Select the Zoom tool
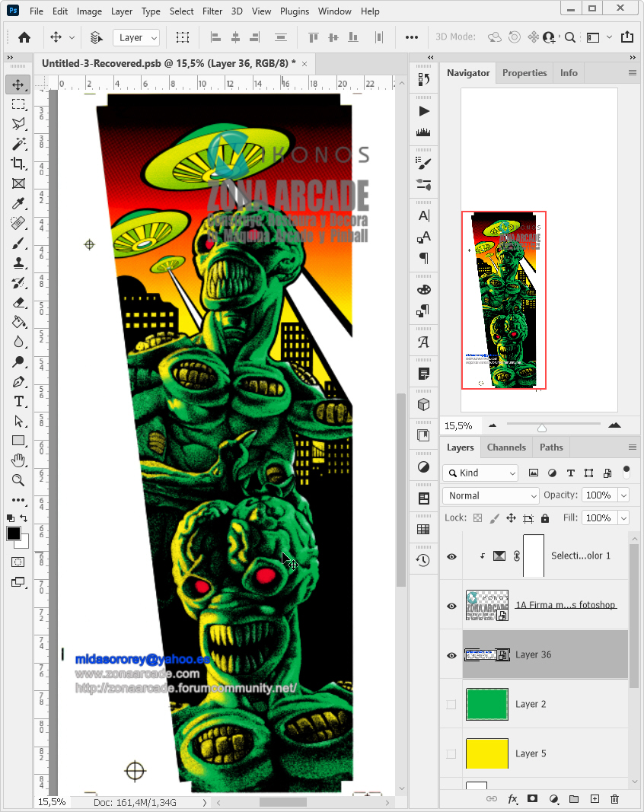Screen dimensions: 644x812 point(18,480)
